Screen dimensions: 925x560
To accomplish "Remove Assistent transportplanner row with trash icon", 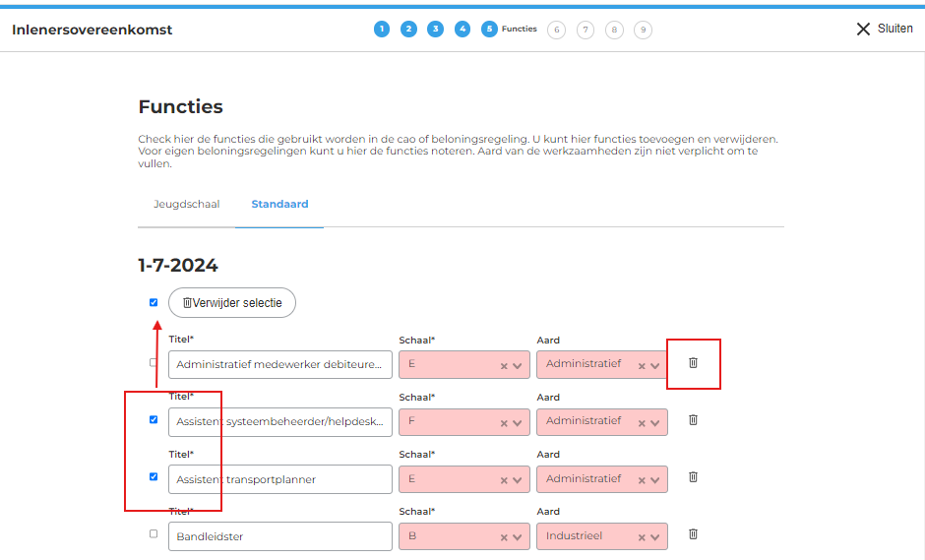I will 693,477.
